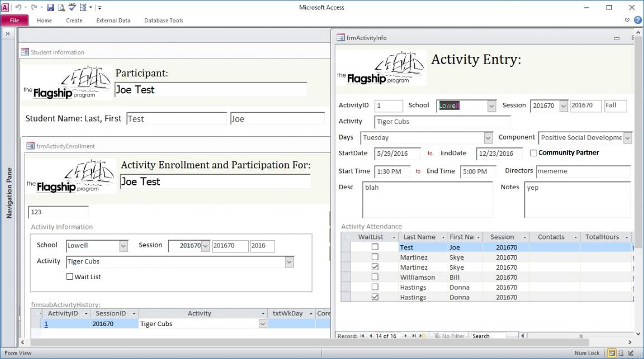Toggle WaitList checkbox for Test Joe row
This screenshot has height=359, width=644.
click(x=375, y=247)
